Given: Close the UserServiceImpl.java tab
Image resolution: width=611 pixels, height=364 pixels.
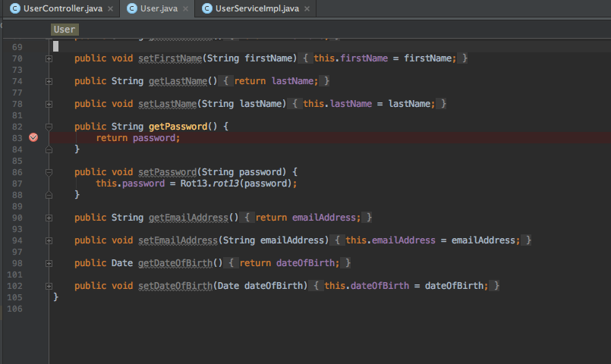Looking at the screenshot, I should click(305, 9).
